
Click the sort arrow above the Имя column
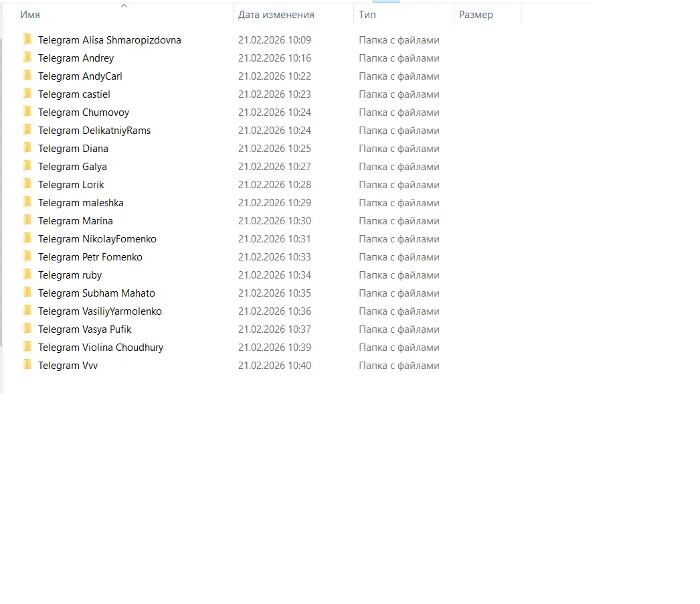pyautogui.click(x=124, y=6)
